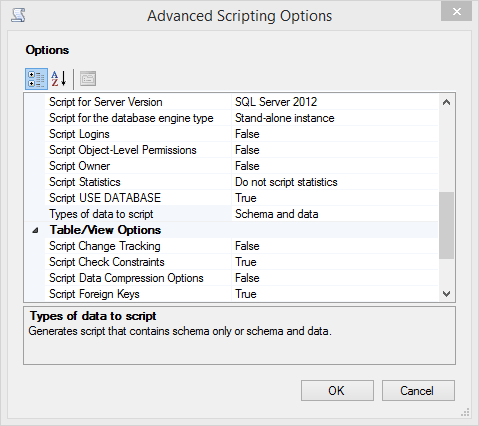Click scrollbar down arrow in options list
The height and width of the screenshot is (426, 479).
[x=446, y=294]
